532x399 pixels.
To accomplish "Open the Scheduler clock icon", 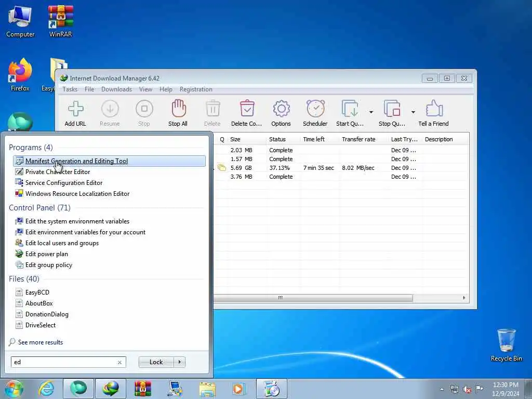I will pyautogui.click(x=315, y=114).
